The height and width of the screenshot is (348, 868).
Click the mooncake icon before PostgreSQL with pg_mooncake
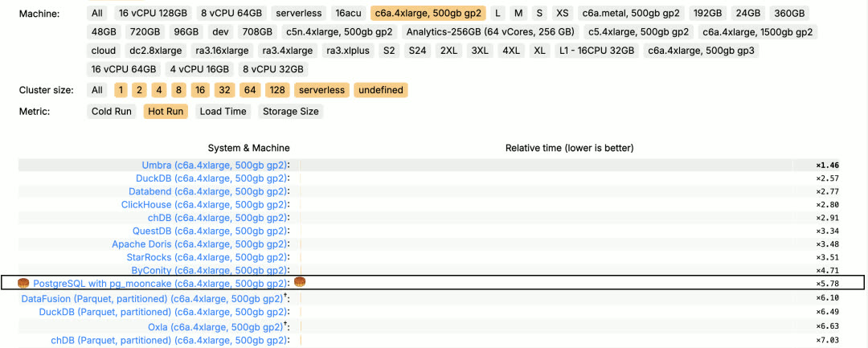click(x=23, y=284)
